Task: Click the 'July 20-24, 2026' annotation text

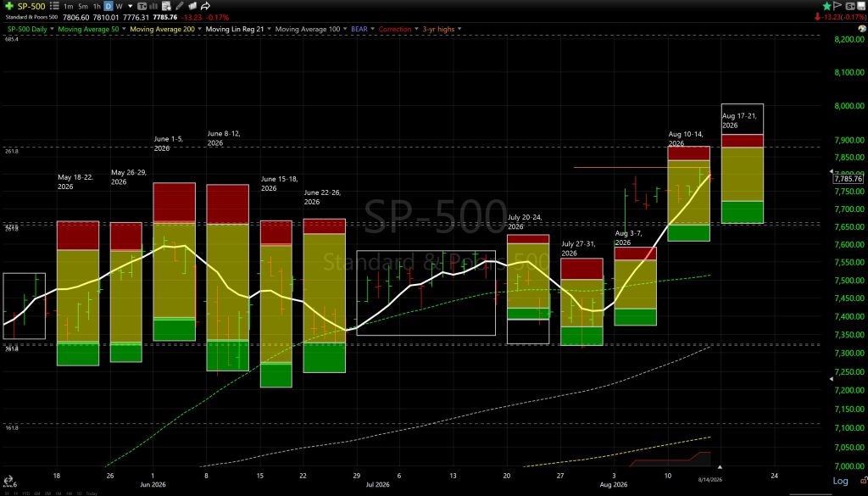Action: click(x=525, y=221)
